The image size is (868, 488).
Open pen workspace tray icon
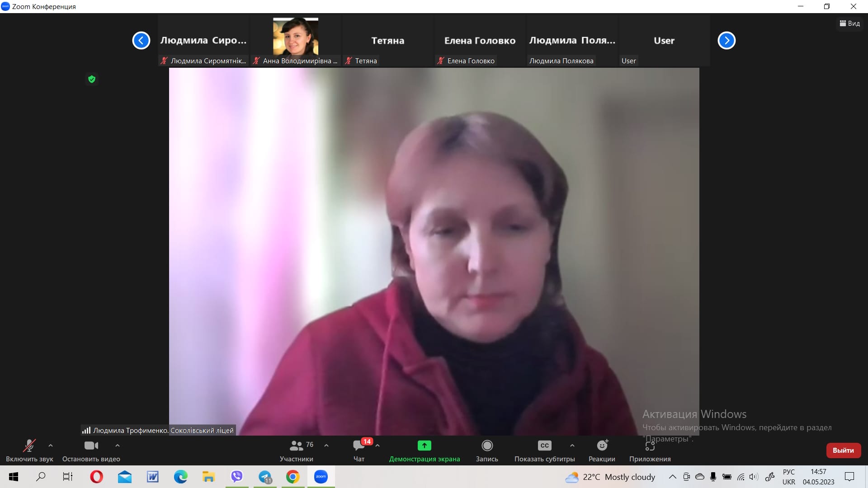(x=770, y=477)
